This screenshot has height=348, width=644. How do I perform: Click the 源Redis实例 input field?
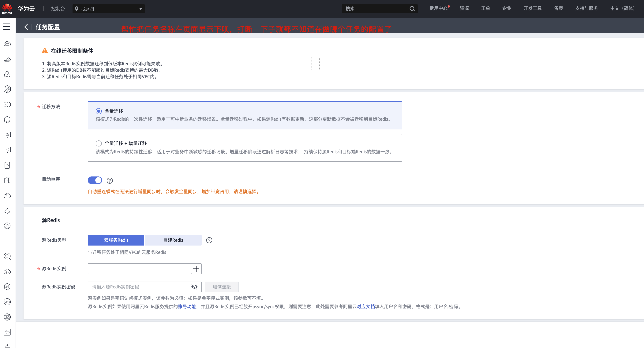(140, 269)
